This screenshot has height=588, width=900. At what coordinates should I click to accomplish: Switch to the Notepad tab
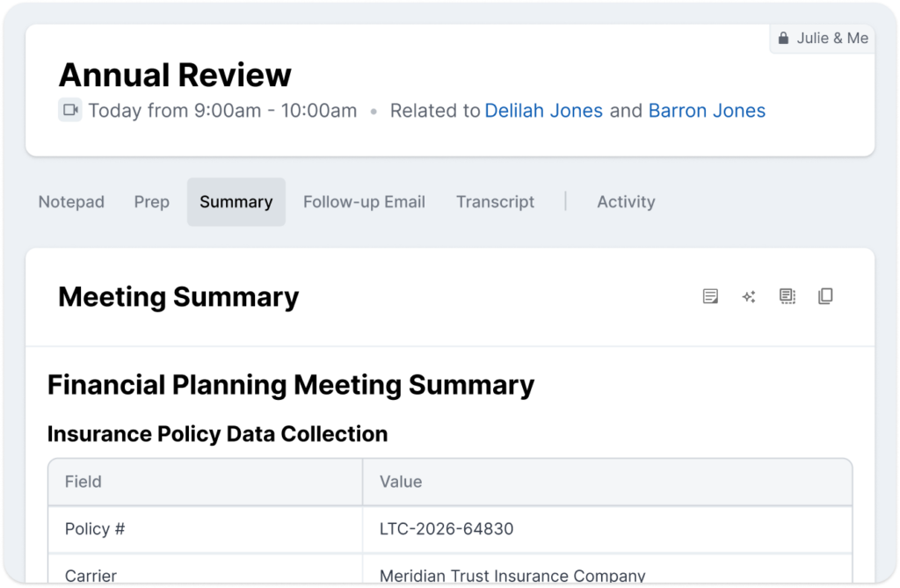[x=71, y=202]
